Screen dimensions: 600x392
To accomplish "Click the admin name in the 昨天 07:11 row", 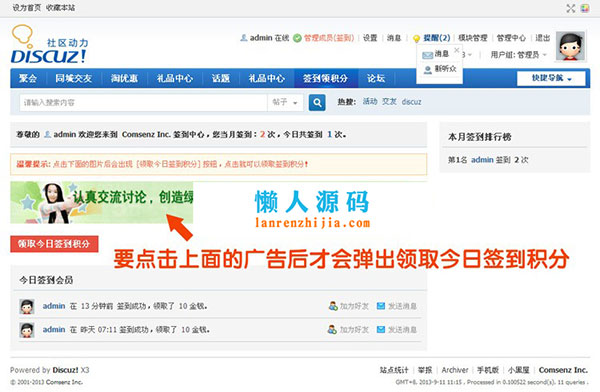I will tap(54, 329).
